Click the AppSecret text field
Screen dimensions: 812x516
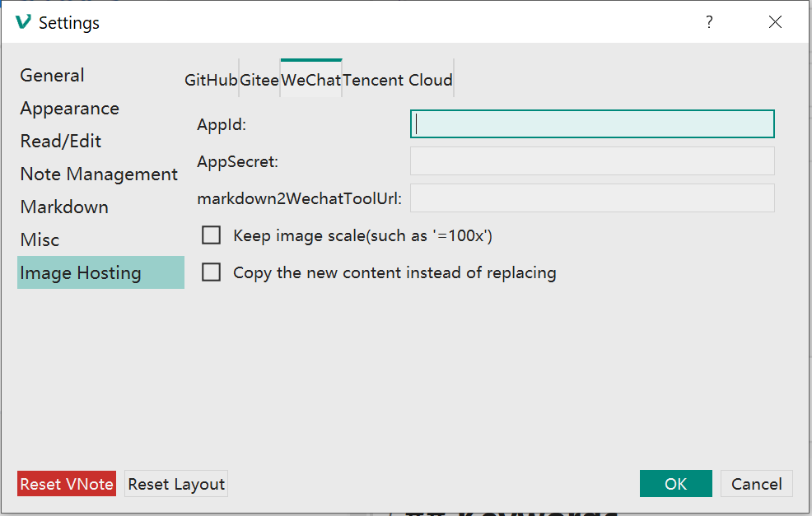[592, 161]
